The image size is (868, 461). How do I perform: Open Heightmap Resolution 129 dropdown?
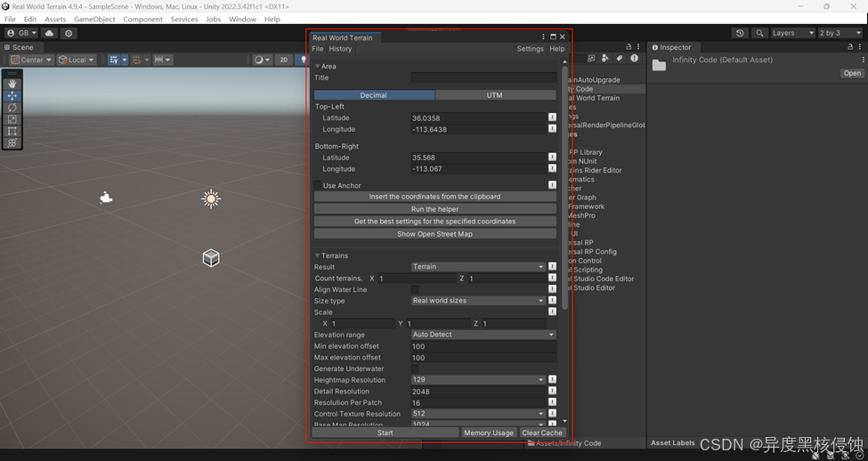tap(478, 380)
